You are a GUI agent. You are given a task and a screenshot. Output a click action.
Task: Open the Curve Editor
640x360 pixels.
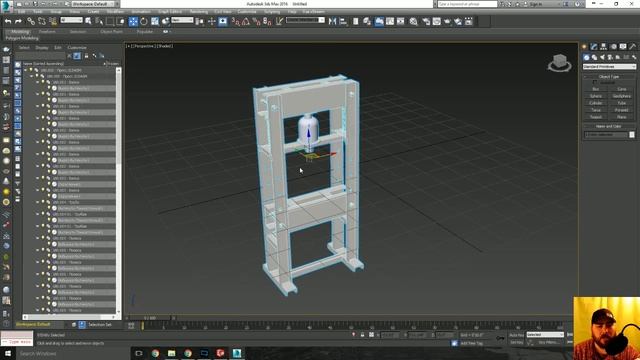(x=390, y=21)
